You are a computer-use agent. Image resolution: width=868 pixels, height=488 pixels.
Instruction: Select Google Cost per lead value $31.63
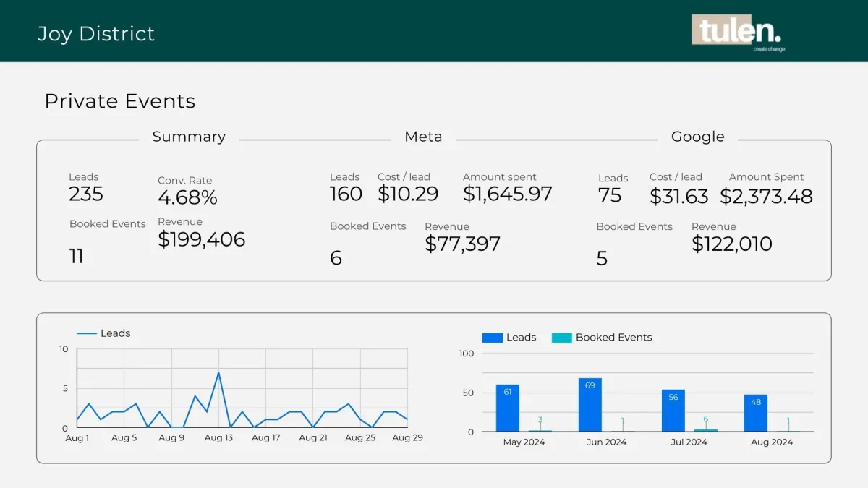(x=679, y=197)
